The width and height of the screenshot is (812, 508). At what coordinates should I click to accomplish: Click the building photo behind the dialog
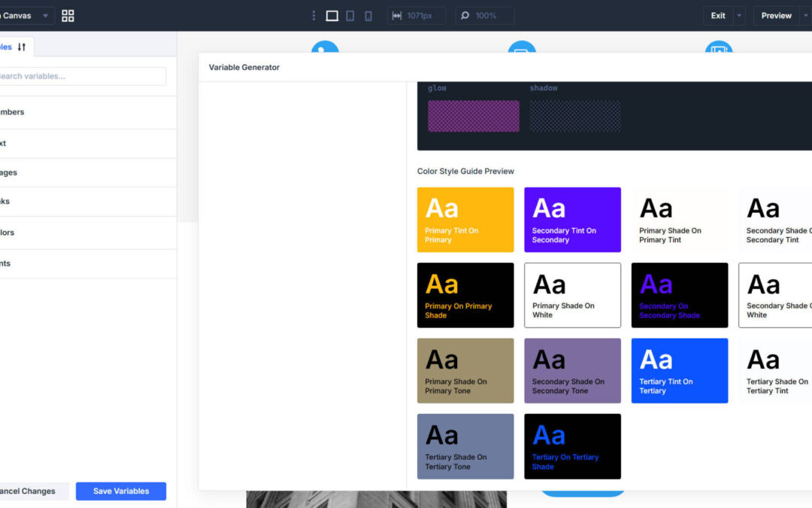(x=376, y=499)
